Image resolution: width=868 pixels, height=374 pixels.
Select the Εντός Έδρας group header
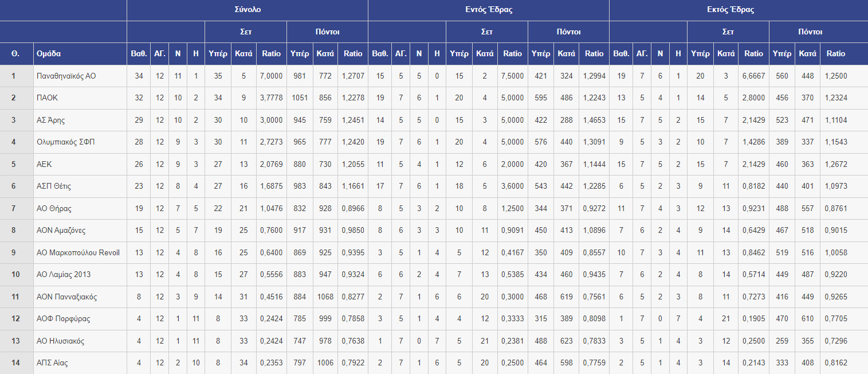pyautogui.click(x=488, y=10)
